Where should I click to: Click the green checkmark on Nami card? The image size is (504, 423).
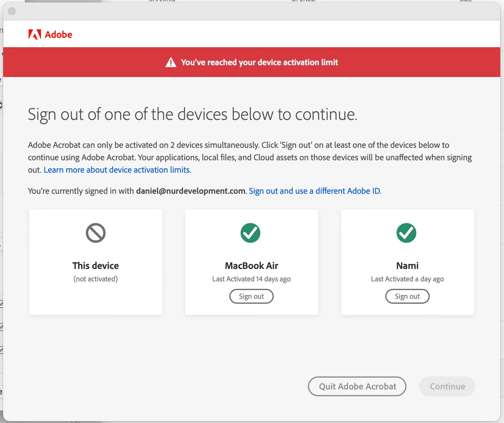[406, 233]
